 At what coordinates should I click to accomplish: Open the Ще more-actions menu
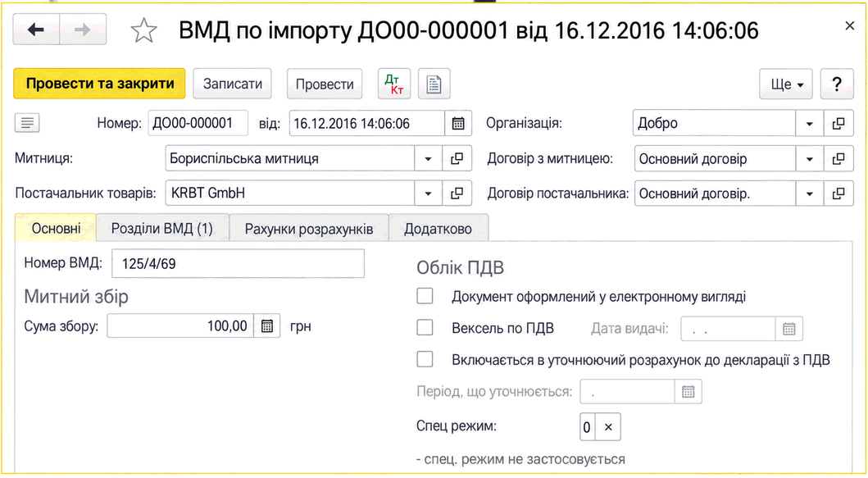pyautogui.click(x=786, y=84)
